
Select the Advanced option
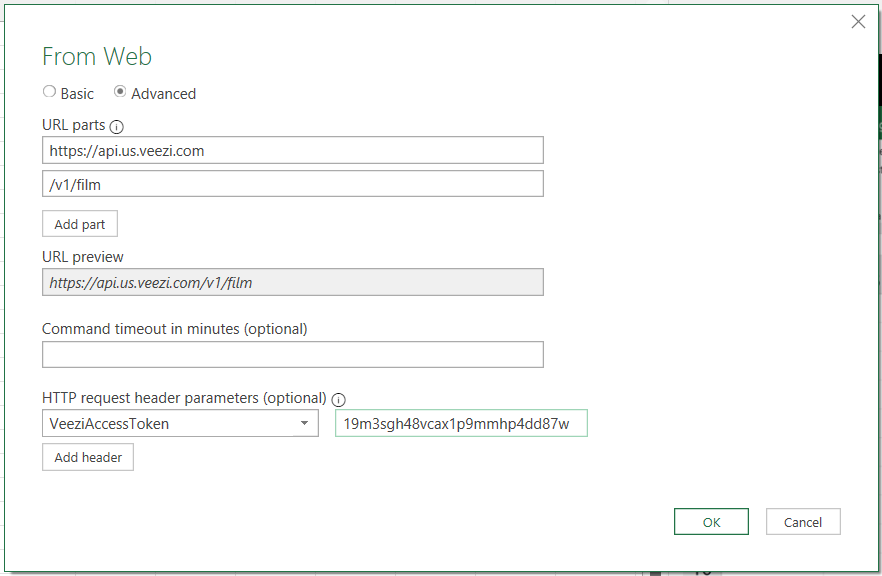click(122, 91)
